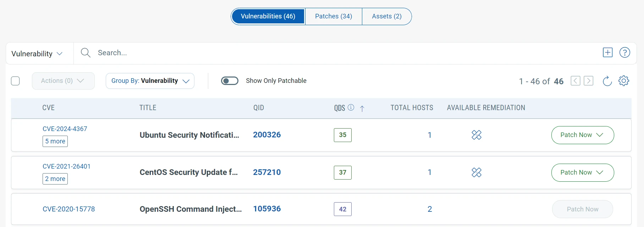
Task: Switch to Patches (34) tab
Action: 334,16
